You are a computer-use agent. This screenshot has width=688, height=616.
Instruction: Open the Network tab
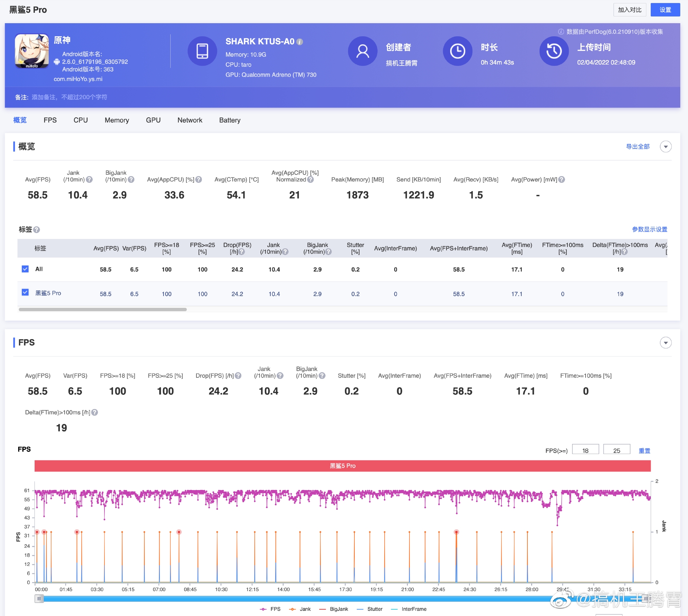(190, 120)
